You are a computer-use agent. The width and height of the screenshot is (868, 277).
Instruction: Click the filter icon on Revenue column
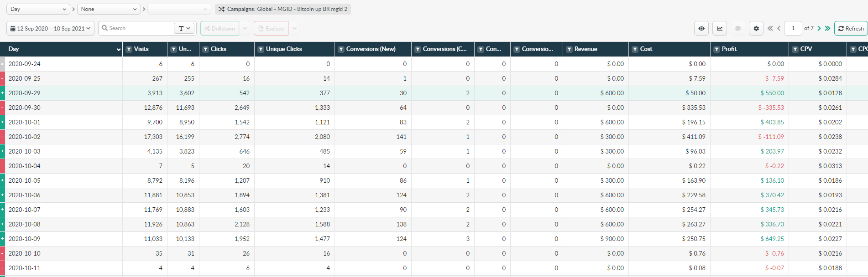(x=570, y=49)
